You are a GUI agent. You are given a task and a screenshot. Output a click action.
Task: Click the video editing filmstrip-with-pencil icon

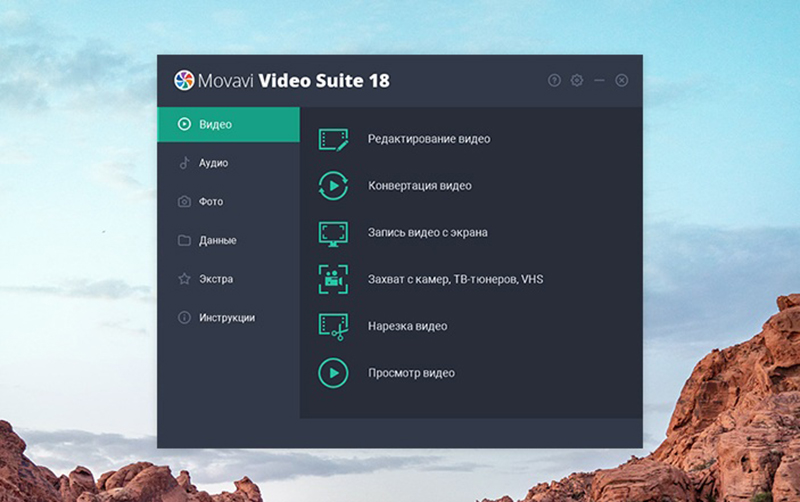point(333,139)
